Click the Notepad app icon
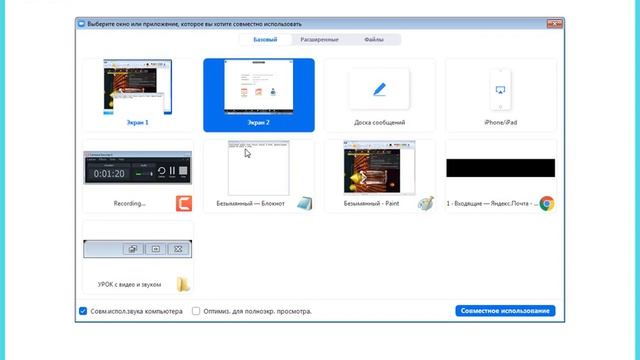The image size is (640, 360). point(304,203)
